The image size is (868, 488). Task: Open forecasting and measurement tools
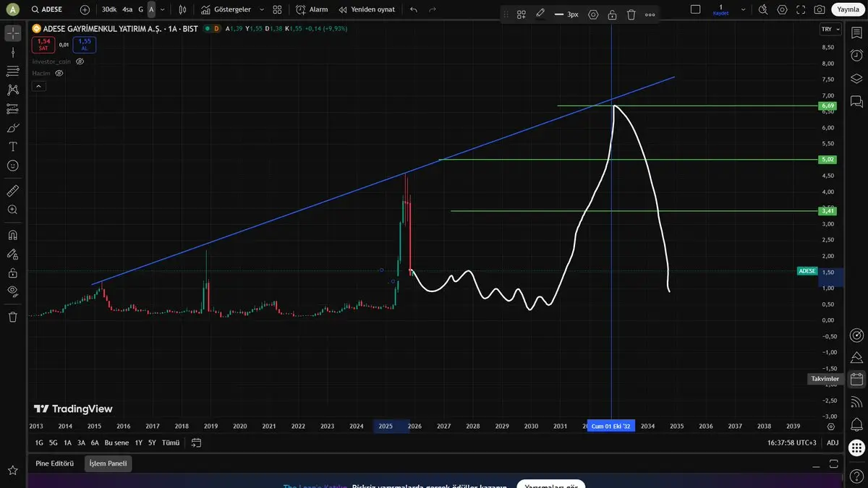(x=12, y=108)
